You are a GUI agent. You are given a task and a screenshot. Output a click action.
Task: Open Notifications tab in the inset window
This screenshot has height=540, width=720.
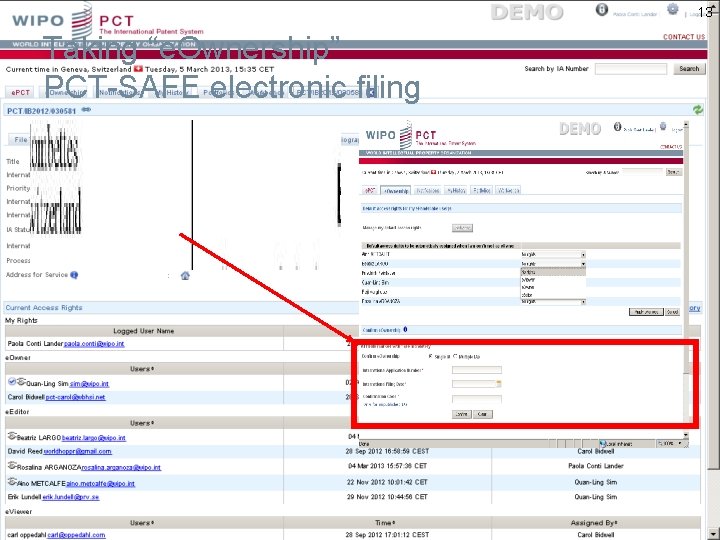(428, 191)
